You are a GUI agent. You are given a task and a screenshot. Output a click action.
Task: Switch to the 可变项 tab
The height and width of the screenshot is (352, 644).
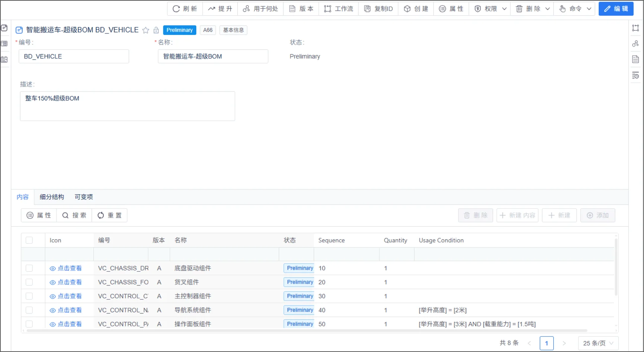pos(84,197)
